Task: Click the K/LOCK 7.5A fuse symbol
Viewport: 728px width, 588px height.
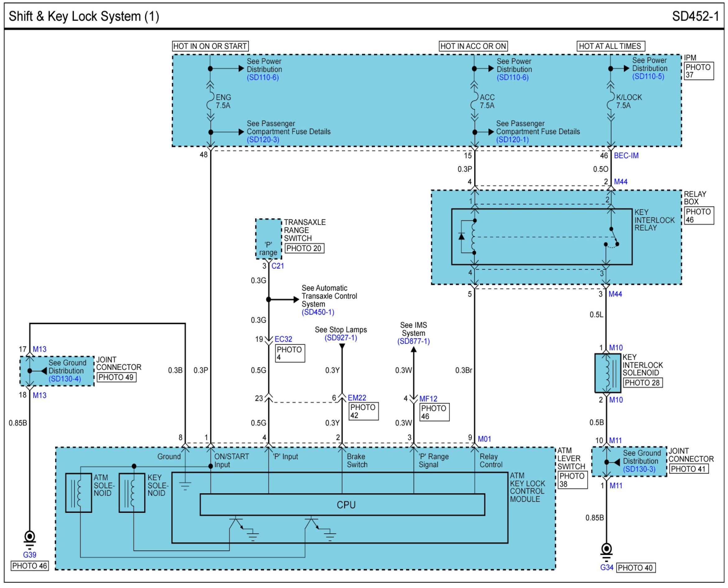Action: click(x=611, y=101)
